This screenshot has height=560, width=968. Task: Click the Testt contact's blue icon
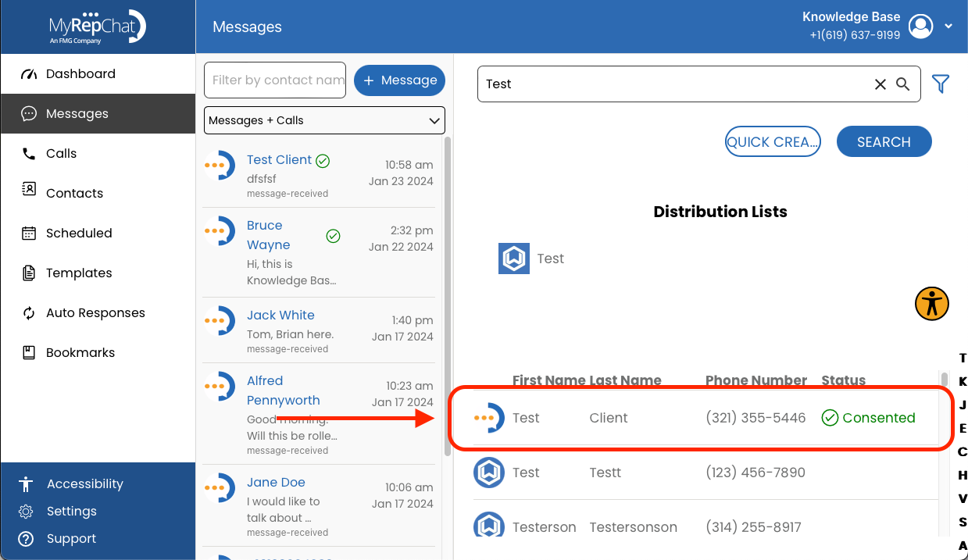(489, 473)
